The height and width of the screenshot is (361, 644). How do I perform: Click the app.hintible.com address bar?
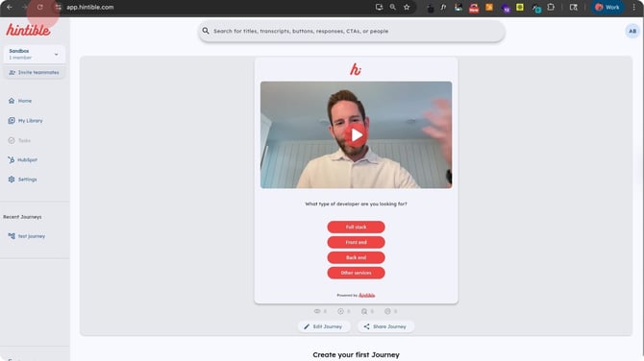(x=90, y=7)
